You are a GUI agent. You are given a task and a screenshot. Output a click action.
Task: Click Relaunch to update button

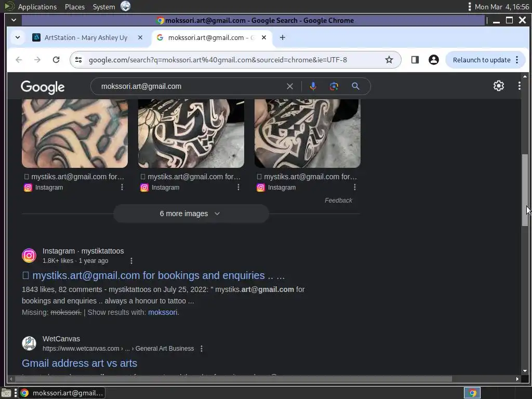[x=482, y=60]
